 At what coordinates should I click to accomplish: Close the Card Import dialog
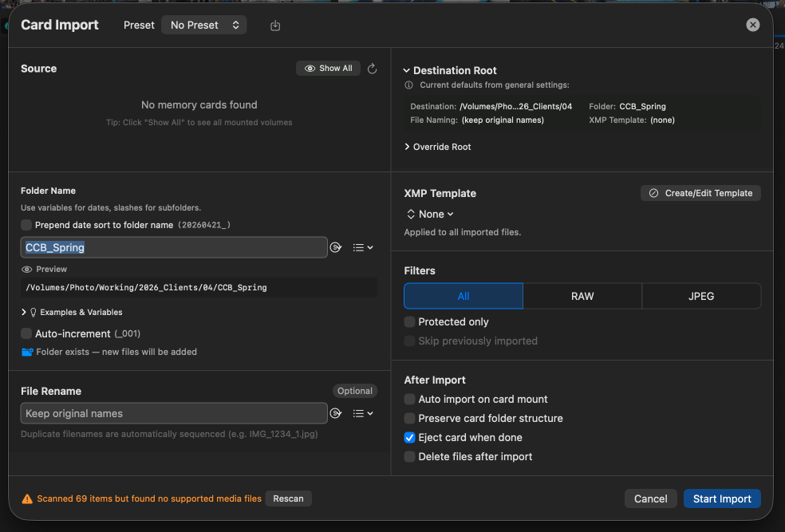click(752, 25)
